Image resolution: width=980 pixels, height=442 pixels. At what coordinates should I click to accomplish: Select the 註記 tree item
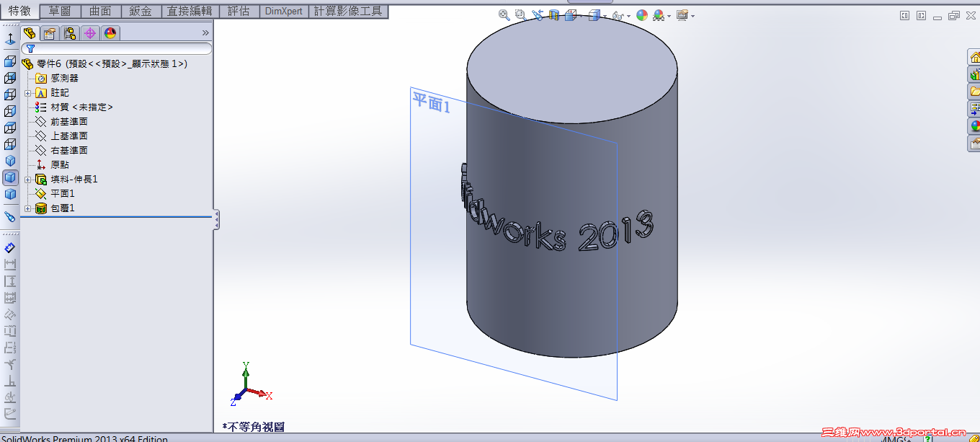click(x=53, y=92)
